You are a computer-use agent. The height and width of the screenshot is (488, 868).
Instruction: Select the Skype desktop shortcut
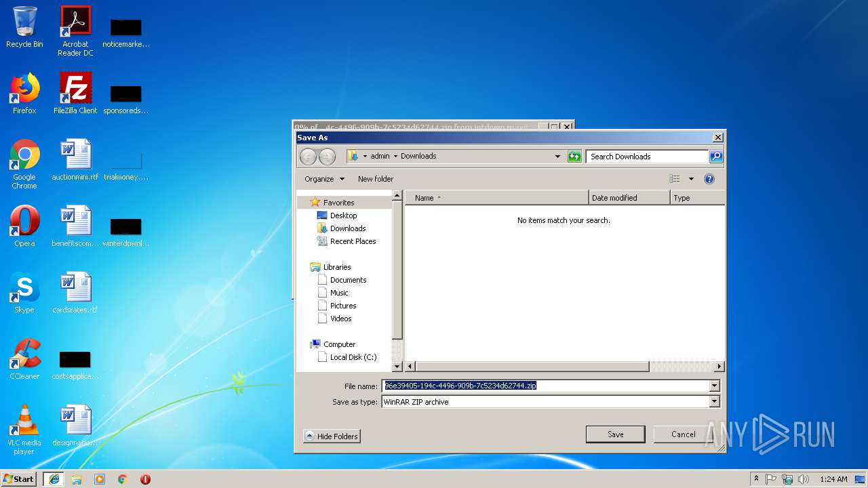pos(24,293)
